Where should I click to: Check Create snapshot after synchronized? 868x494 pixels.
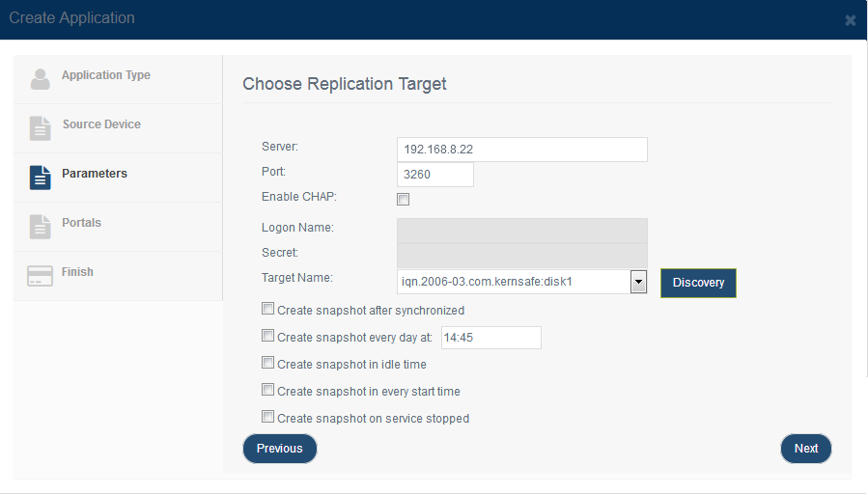pyautogui.click(x=267, y=309)
